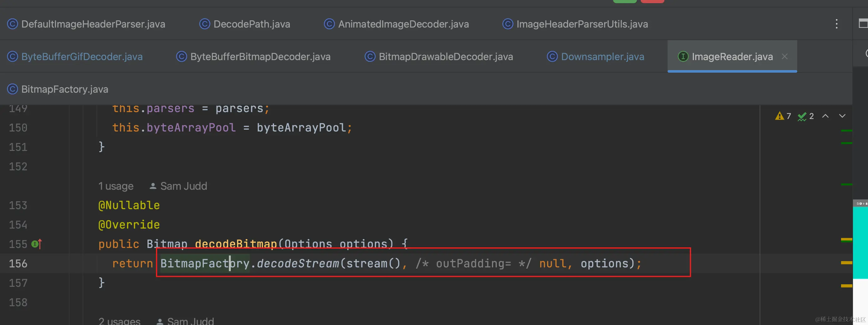Viewport: 868px width, 325px height.
Task: Switch to DecodePath.java tab
Action: tap(245, 24)
